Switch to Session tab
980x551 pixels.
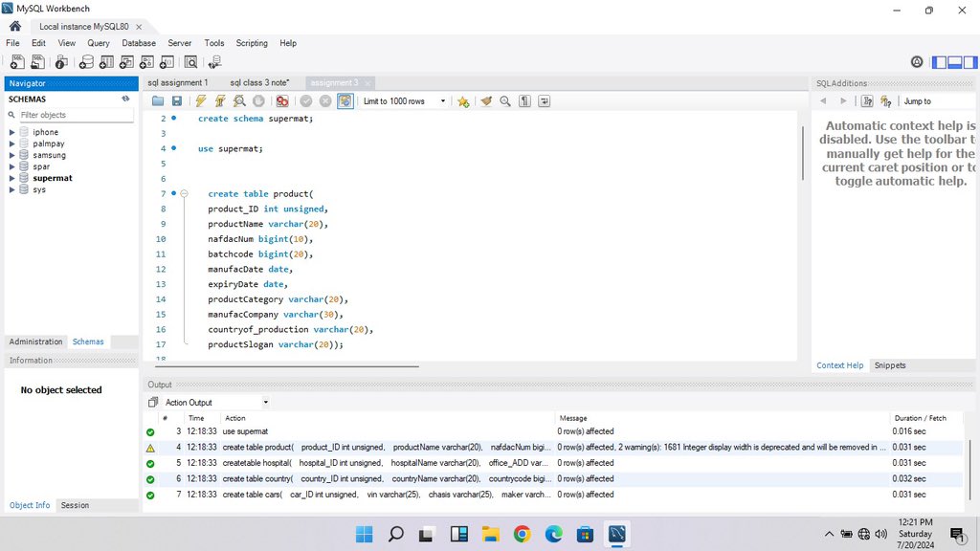tap(75, 505)
